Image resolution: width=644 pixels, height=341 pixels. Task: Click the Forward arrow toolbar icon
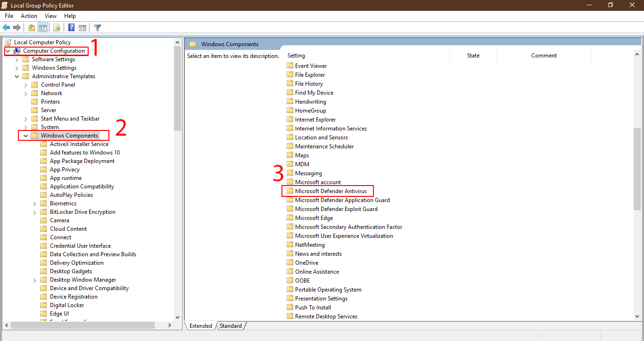tap(17, 28)
